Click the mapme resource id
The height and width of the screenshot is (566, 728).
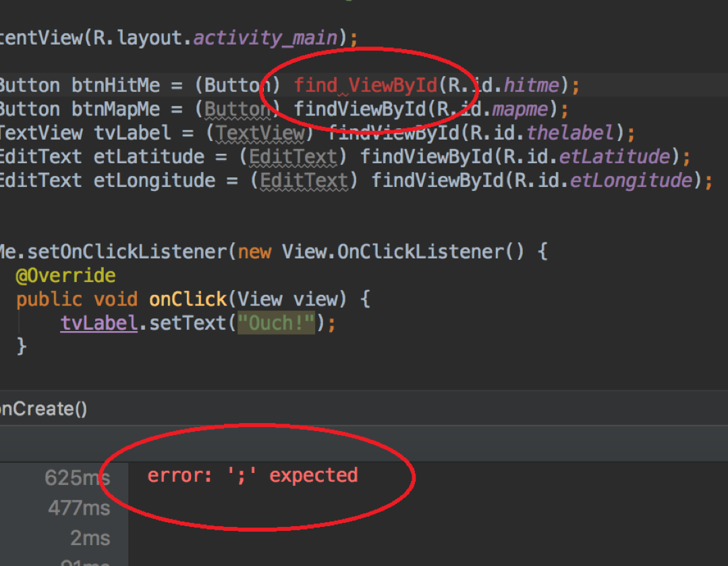(525, 109)
